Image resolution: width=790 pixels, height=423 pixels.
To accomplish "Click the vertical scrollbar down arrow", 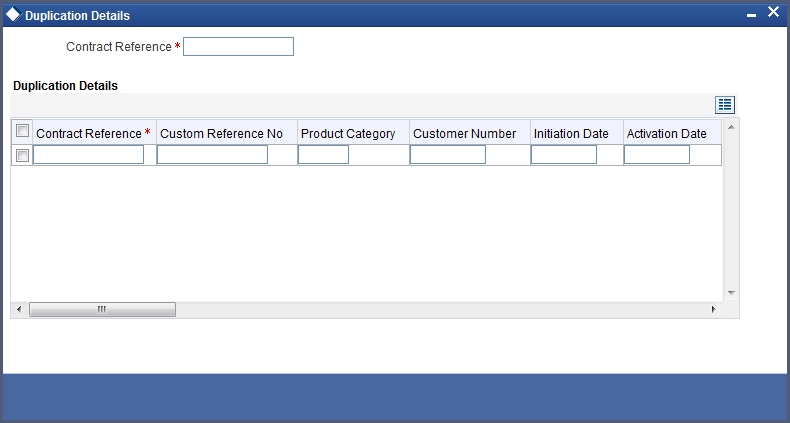I will click(731, 293).
